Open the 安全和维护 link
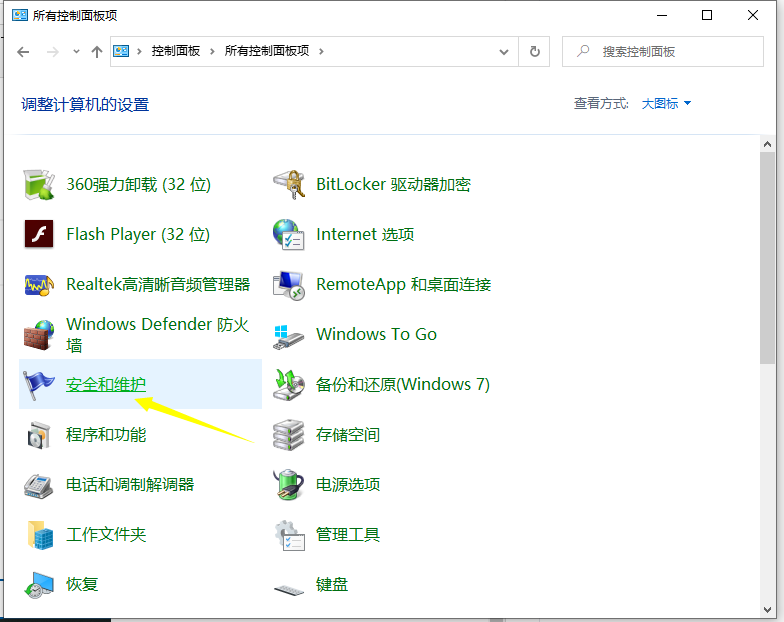 click(106, 384)
